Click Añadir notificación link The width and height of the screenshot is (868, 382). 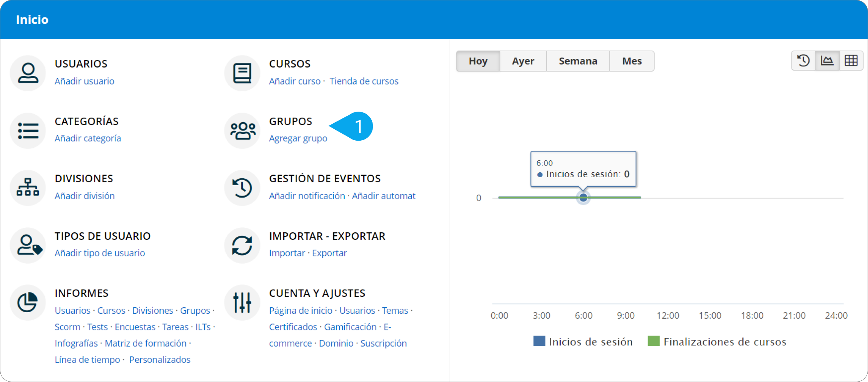307,196
